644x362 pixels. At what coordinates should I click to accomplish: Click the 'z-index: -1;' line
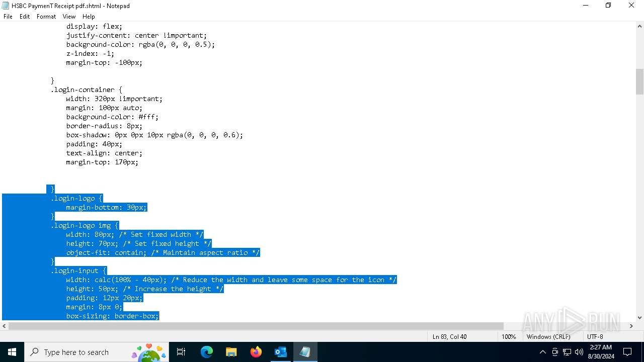point(90,53)
